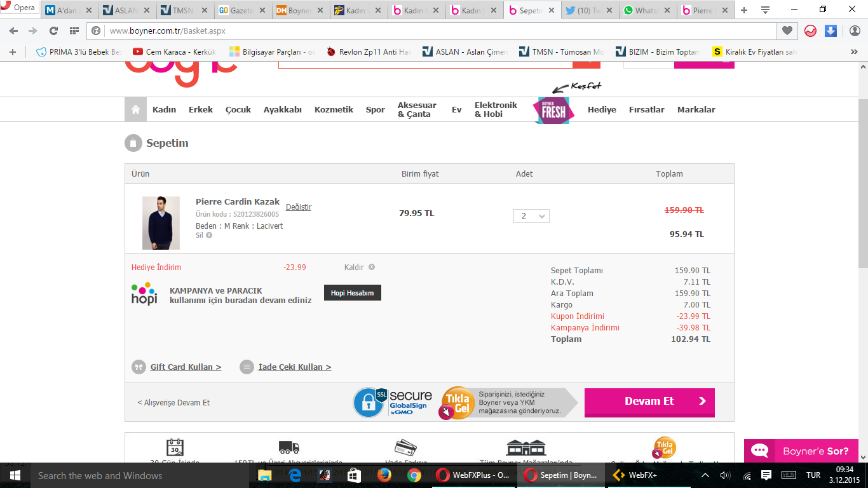The height and width of the screenshot is (488, 868).
Task: Open the Opera tab list menu
Action: (765, 10)
